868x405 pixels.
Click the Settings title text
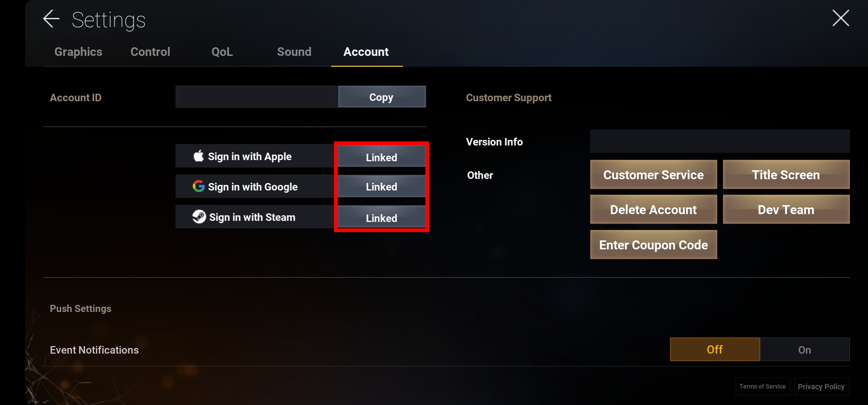pos(109,20)
